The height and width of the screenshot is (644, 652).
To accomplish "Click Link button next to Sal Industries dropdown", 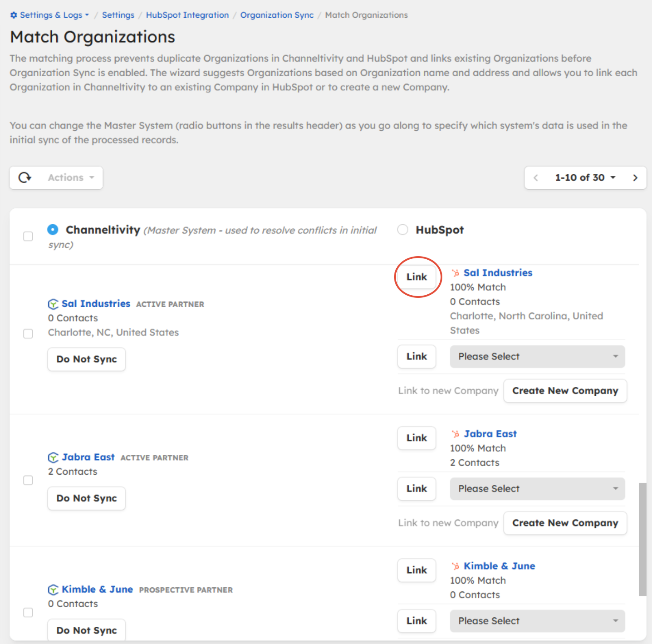I will (417, 357).
